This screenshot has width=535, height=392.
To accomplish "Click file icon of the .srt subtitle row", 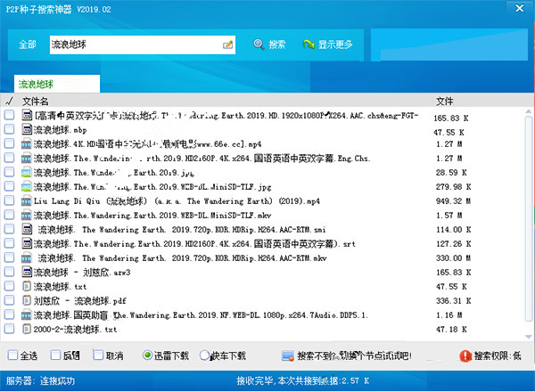I will pos(27,243).
